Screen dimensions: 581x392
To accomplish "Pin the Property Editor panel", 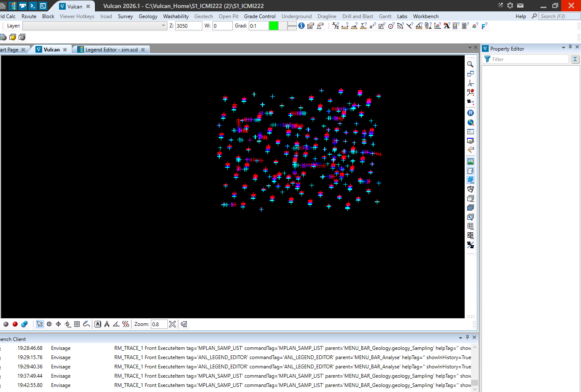I will coord(570,47).
